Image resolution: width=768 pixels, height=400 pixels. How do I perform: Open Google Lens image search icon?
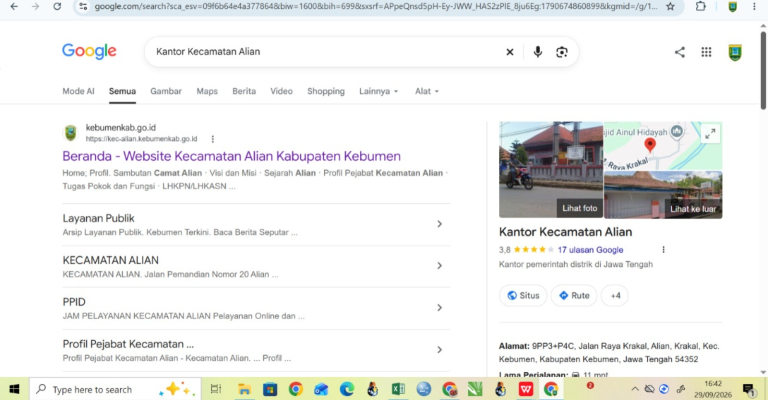pyautogui.click(x=562, y=52)
